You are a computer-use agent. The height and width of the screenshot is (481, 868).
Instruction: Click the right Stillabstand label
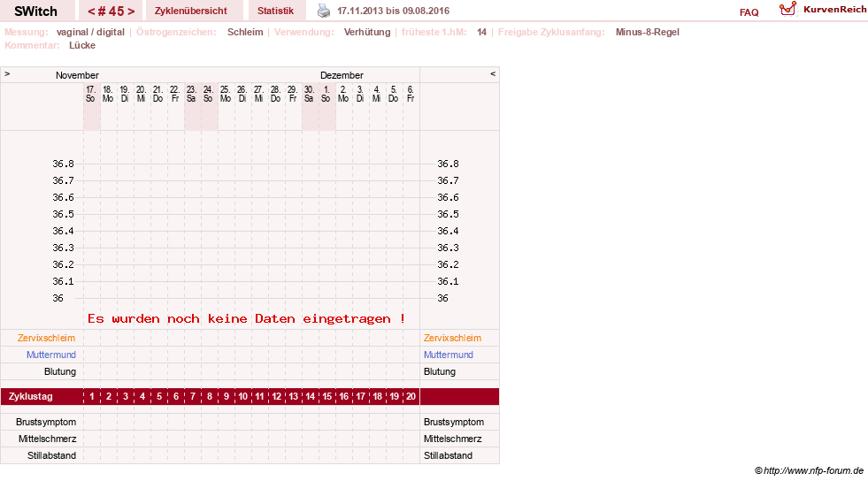(448, 455)
